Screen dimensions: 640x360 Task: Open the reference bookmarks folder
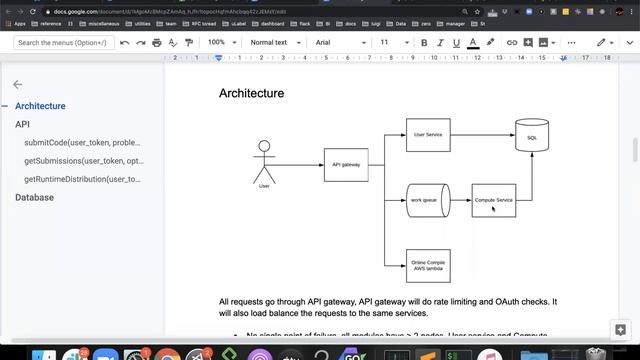click(47, 24)
